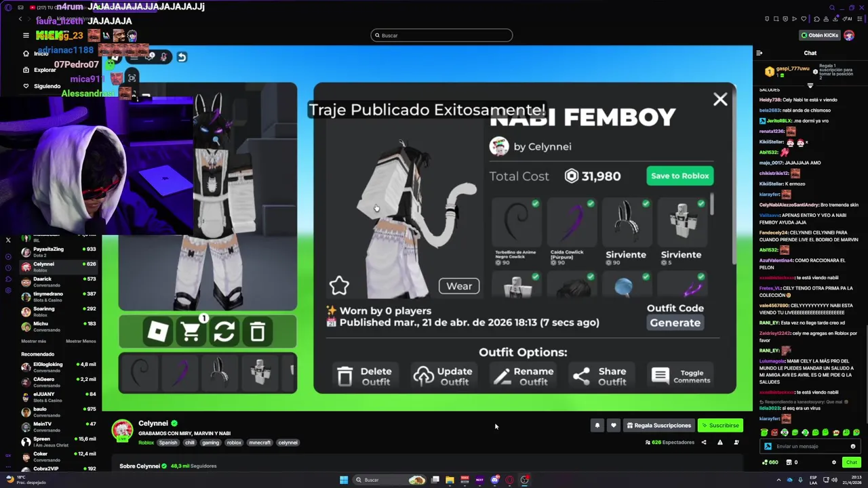
Task: Open the emoji picker in the chat box
Action: [x=853, y=446]
